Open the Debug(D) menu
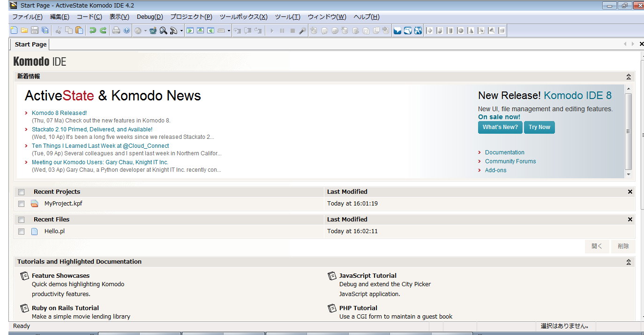Viewport: 644px width, 335px height. point(150,17)
